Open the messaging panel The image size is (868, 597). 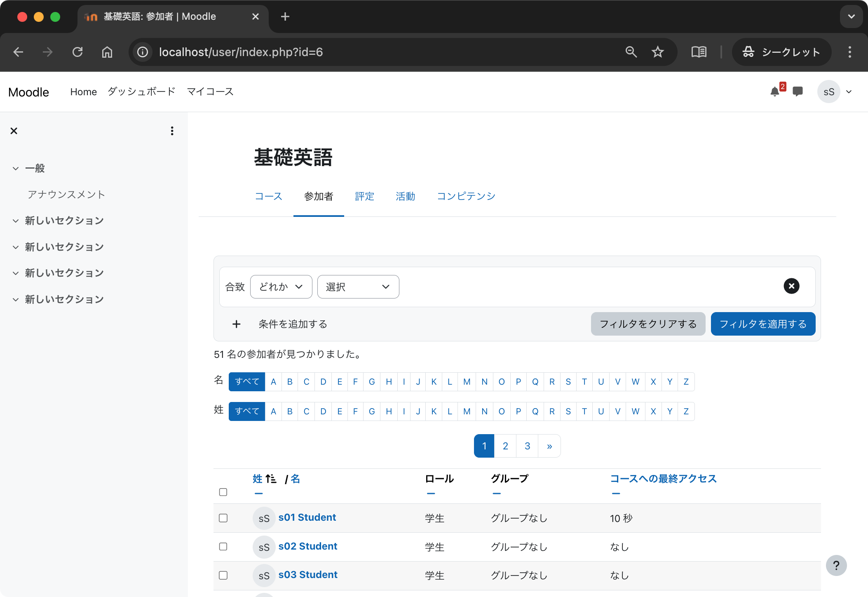(x=798, y=92)
